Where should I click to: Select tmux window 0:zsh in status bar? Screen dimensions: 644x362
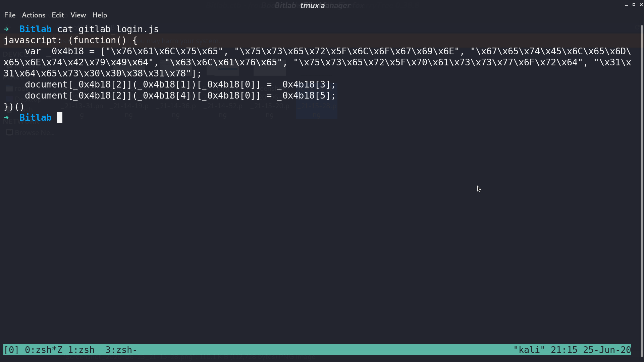44,350
